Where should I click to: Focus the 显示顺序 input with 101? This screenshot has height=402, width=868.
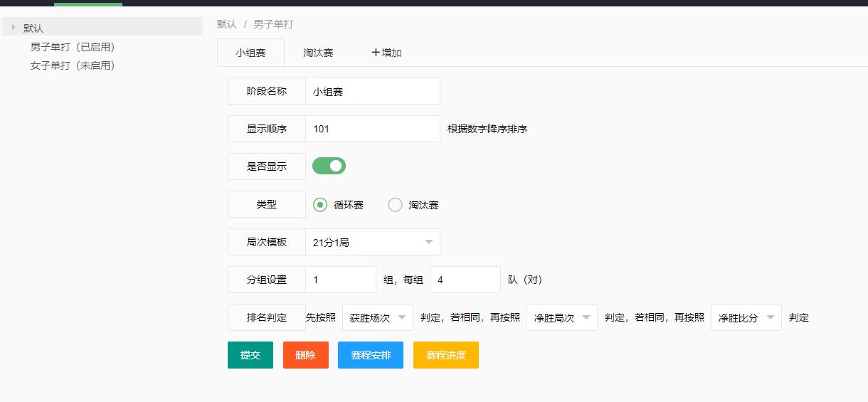click(373, 129)
